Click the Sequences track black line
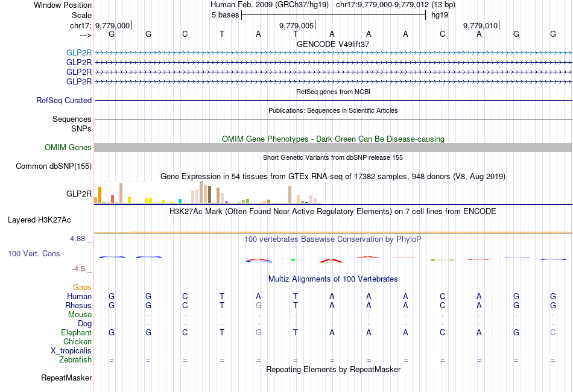The image size is (573, 392). coord(333,119)
